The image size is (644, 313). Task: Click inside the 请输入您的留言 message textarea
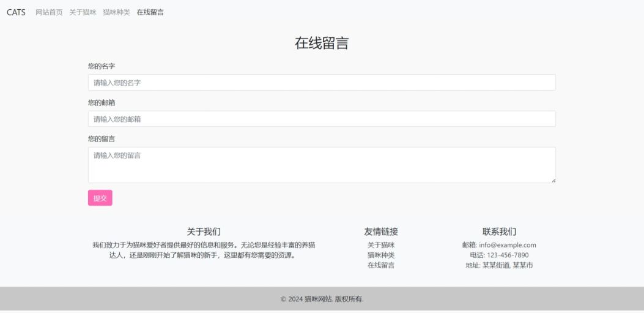coord(322,165)
